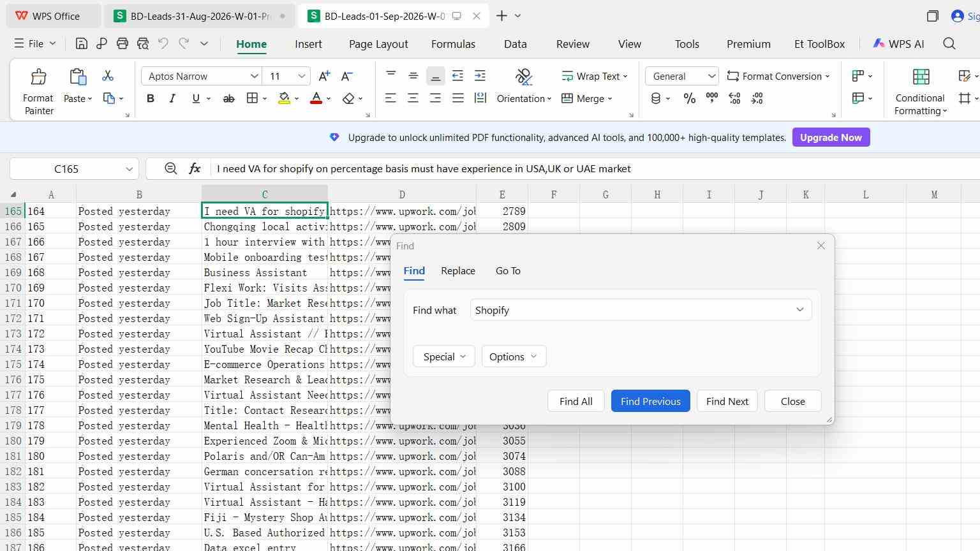
Task: Click the Percent Style icon
Action: 690,98
